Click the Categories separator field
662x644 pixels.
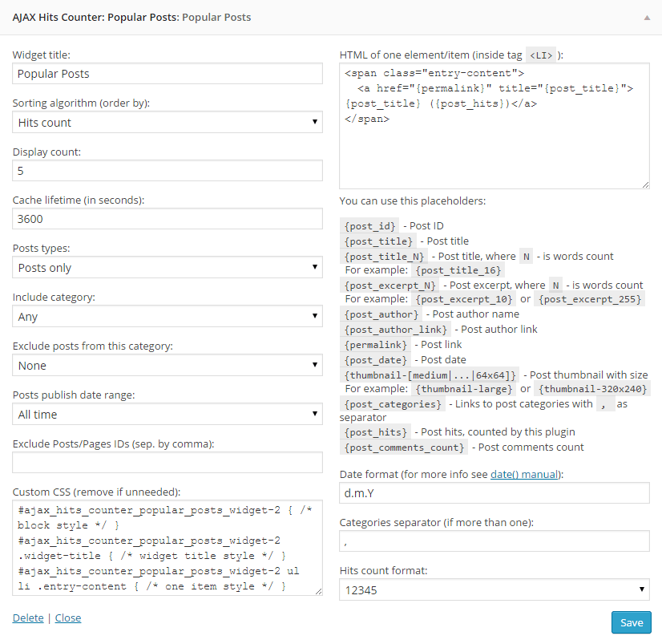(x=494, y=541)
